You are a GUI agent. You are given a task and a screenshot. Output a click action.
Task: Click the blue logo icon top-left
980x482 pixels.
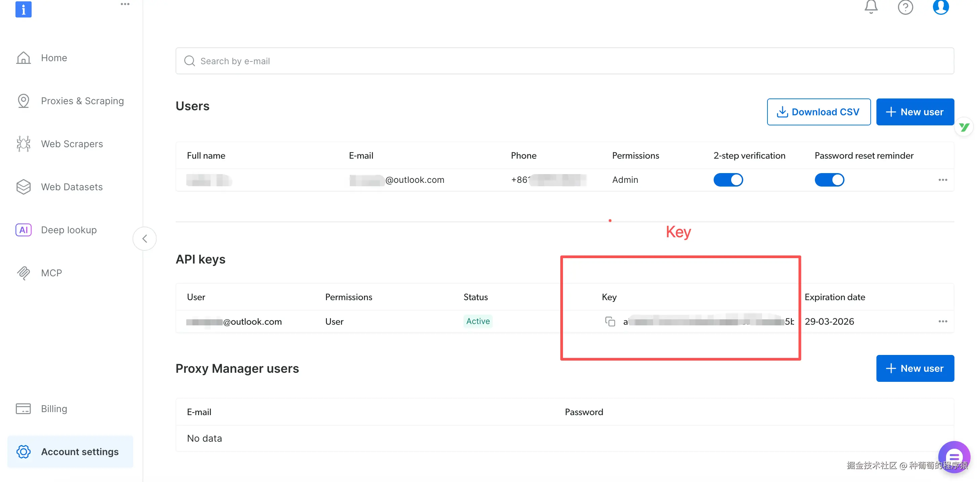(x=23, y=9)
